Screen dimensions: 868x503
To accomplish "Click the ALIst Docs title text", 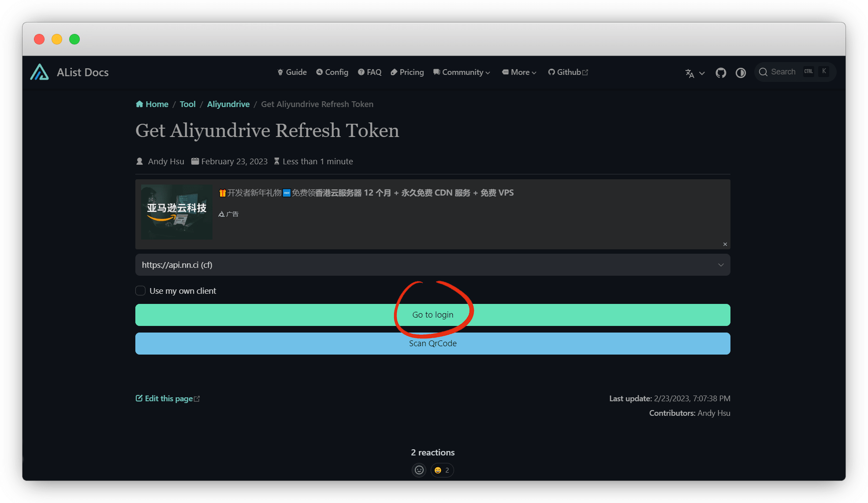I will point(82,73).
